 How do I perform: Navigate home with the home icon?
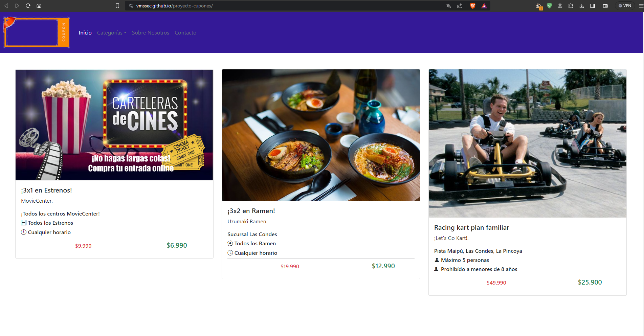coord(39,5)
